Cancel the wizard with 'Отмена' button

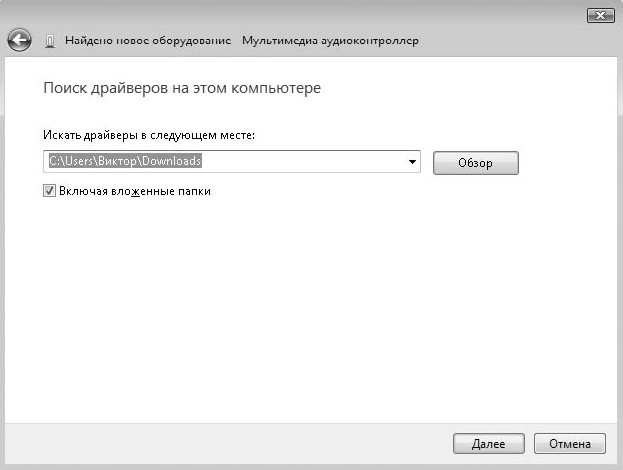pyautogui.click(x=570, y=443)
